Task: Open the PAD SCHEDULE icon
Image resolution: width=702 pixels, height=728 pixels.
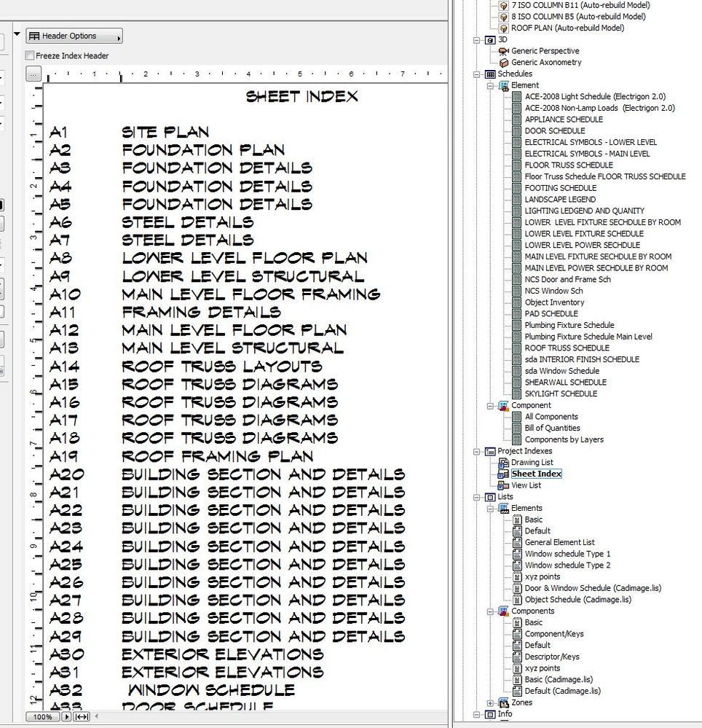Action: (516, 314)
